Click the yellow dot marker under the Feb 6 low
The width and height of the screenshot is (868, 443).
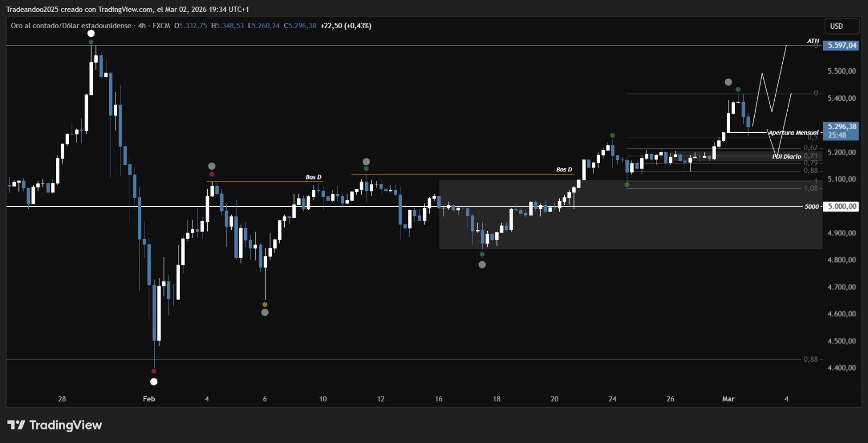(x=265, y=304)
